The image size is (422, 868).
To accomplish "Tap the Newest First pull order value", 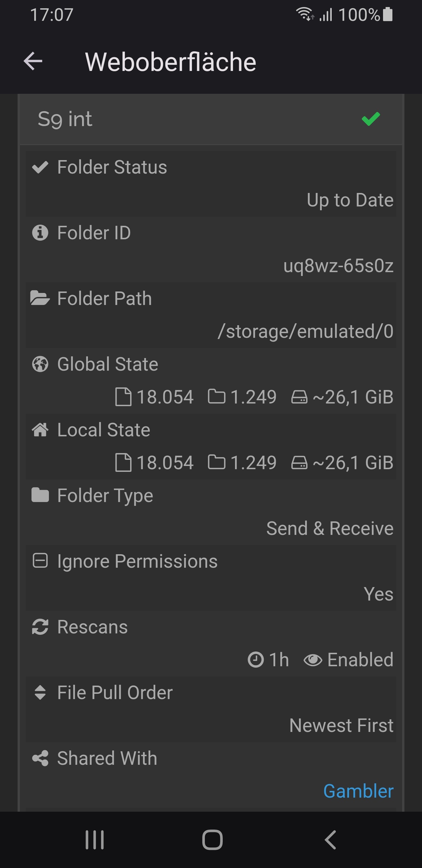I will [341, 725].
